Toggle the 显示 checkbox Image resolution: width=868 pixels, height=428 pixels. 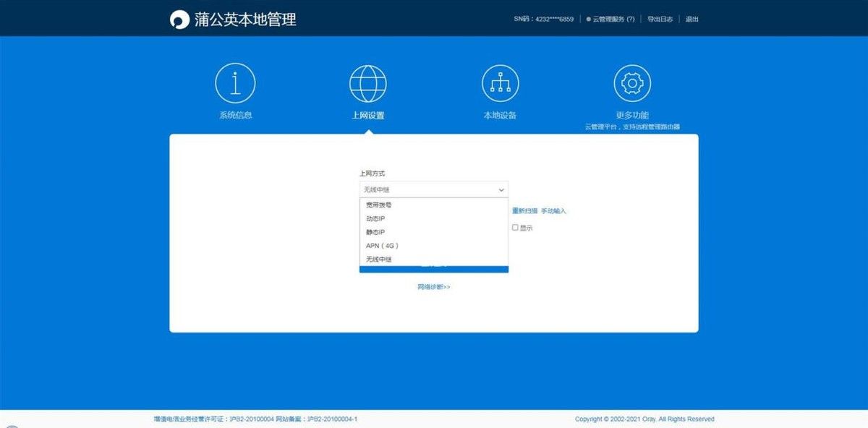(x=515, y=228)
